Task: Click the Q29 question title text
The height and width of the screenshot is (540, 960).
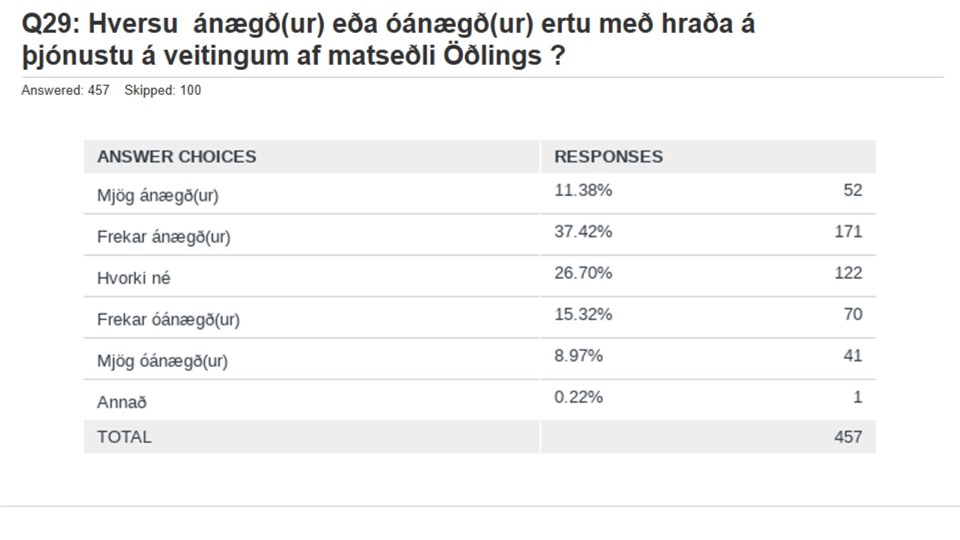Action: pos(388,40)
